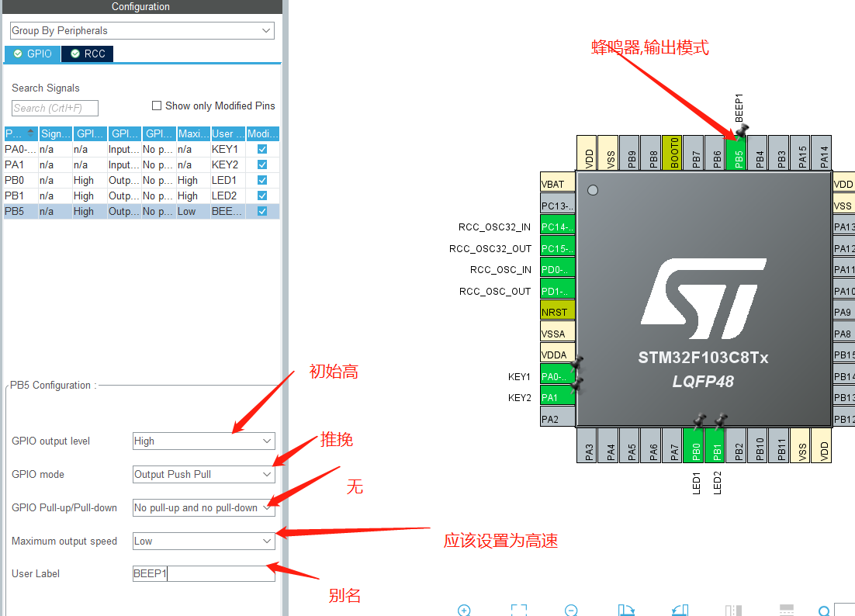Toggle the Modified checkbox for LED2 row
The image size is (855, 616).
point(262,196)
